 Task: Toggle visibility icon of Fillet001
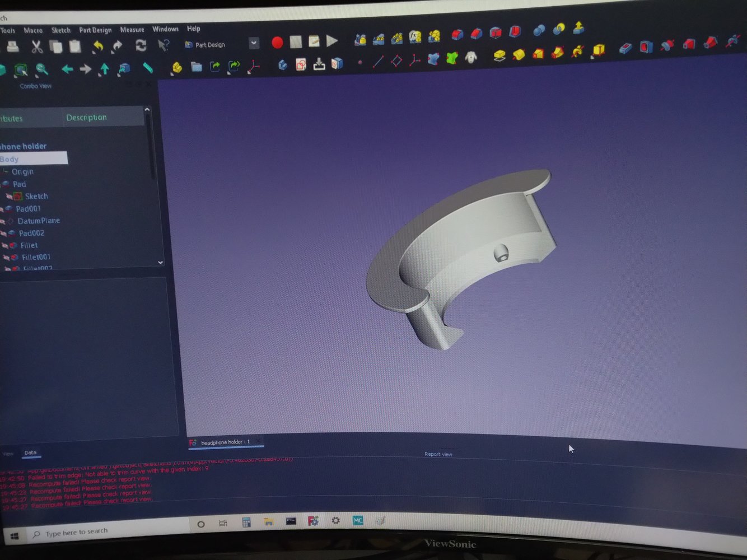[6, 258]
